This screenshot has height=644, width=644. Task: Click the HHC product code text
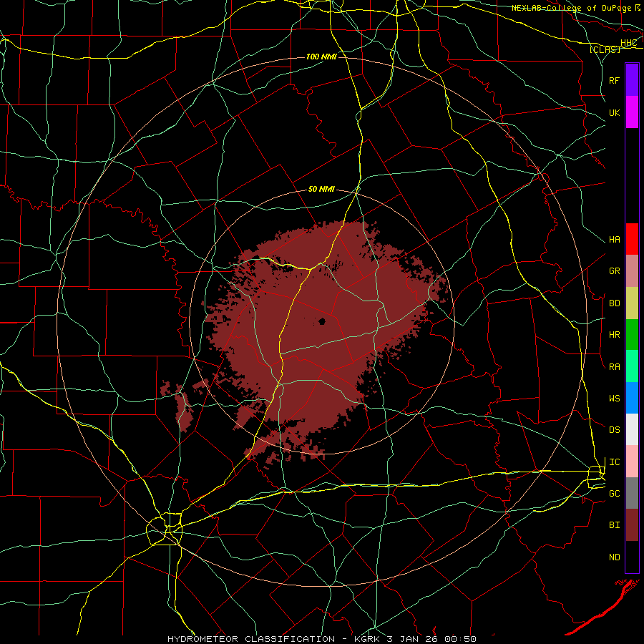click(628, 43)
